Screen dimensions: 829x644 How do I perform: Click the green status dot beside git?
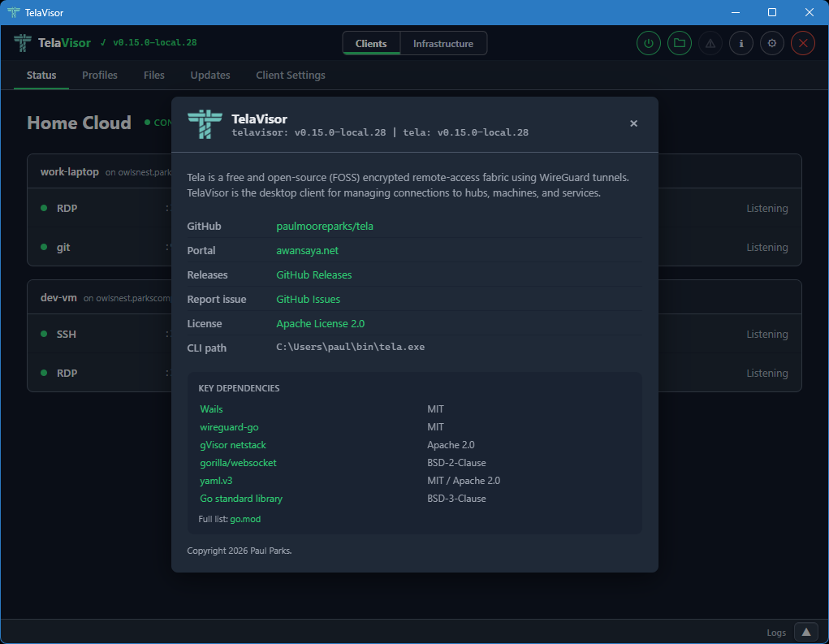tap(44, 247)
